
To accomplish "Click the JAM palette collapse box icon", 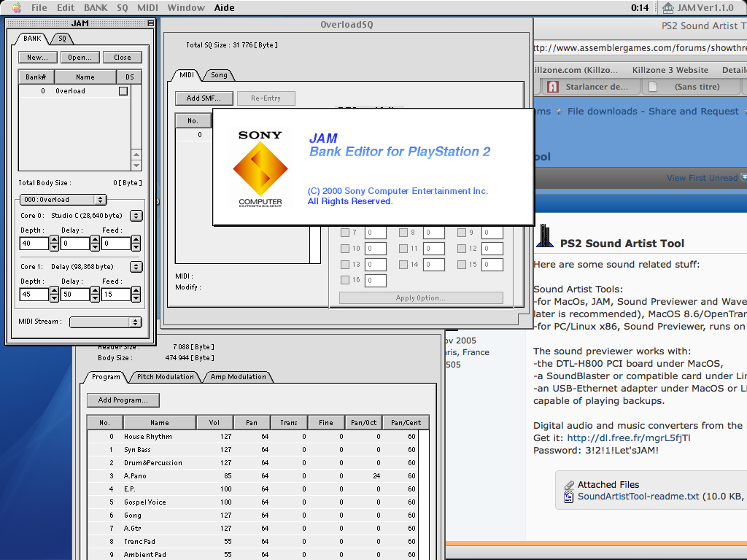I will click(150, 23).
